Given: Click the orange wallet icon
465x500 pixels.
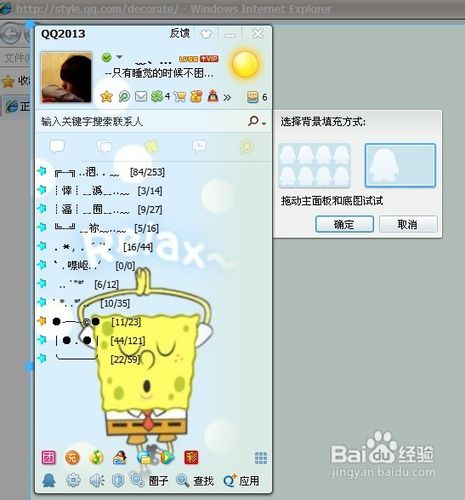Looking at the screenshot, I should pyautogui.click(x=197, y=97).
